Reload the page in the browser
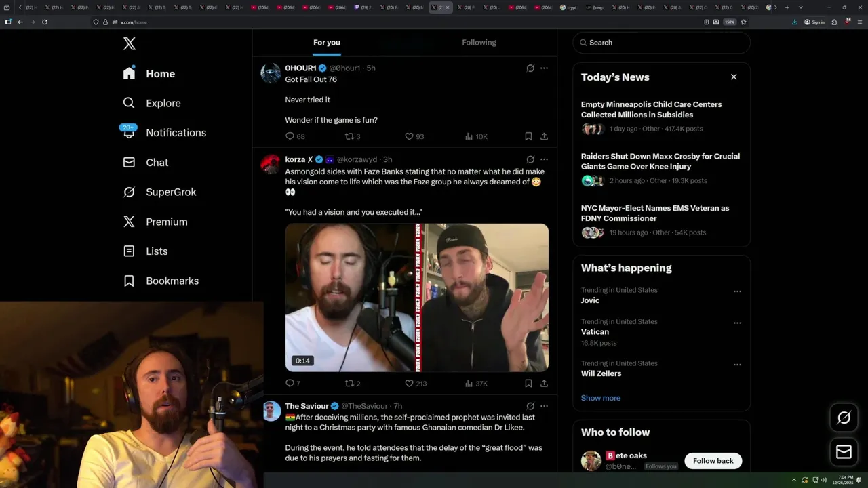Viewport: 868px width, 488px height. coord(45,22)
